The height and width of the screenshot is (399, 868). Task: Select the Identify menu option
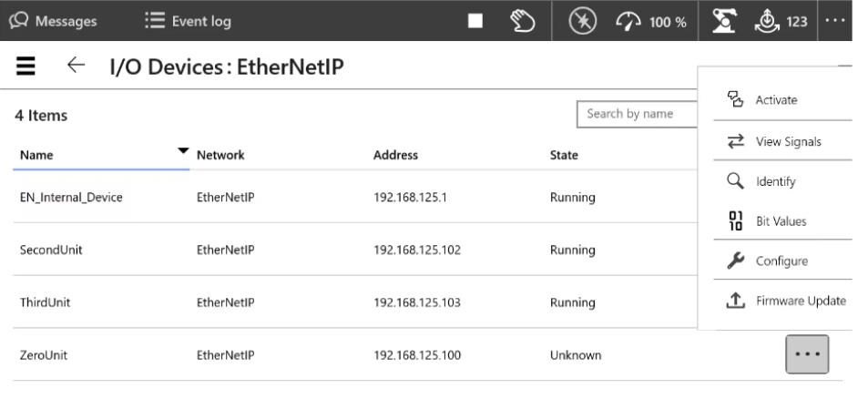(x=775, y=181)
